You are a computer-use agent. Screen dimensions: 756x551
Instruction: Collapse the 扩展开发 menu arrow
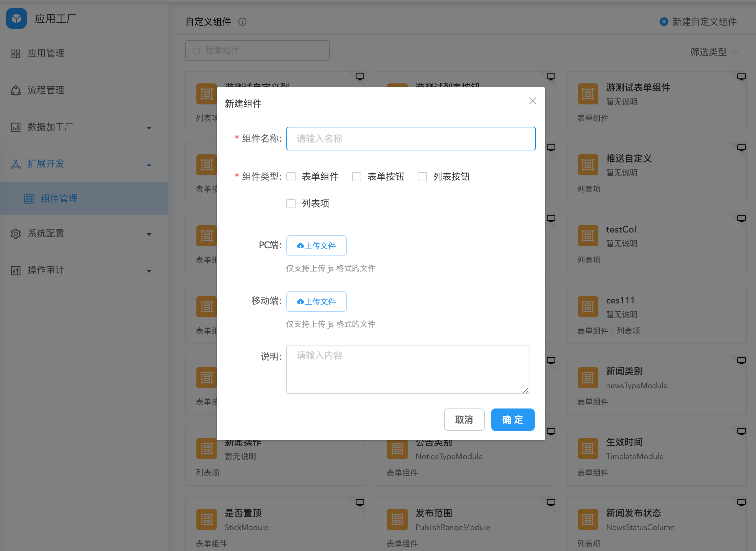(x=149, y=165)
